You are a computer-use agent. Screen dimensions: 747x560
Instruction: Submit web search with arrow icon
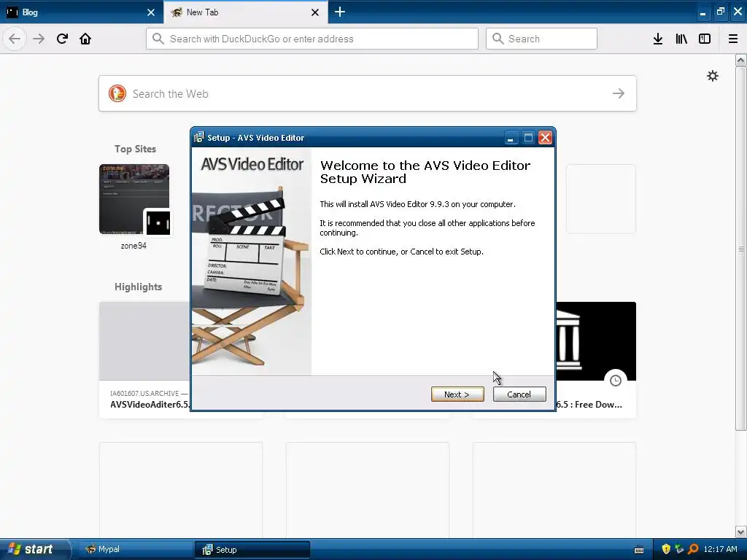[619, 93]
